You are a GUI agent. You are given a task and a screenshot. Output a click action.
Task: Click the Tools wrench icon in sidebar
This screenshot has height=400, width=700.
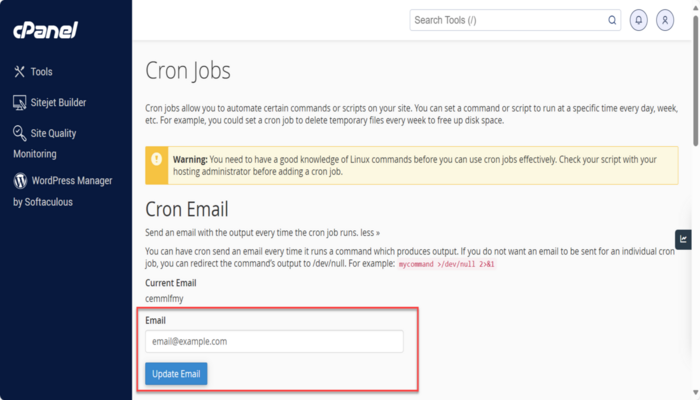tap(19, 72)
